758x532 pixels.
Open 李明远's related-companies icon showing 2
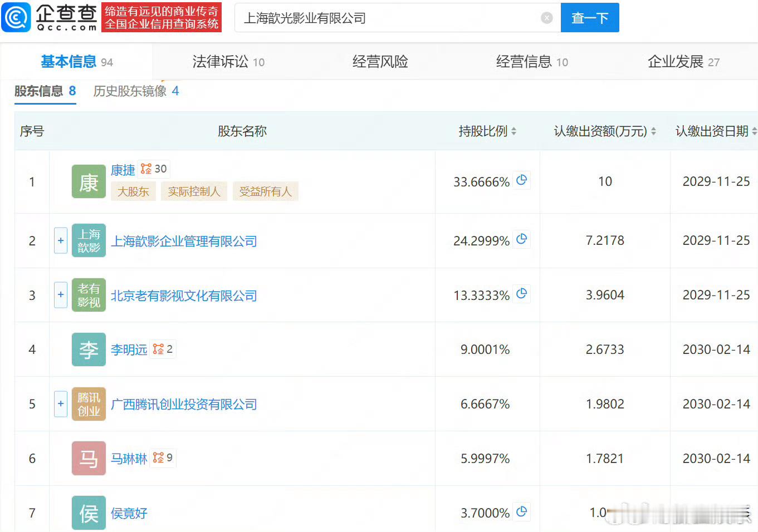pos(163,349)
